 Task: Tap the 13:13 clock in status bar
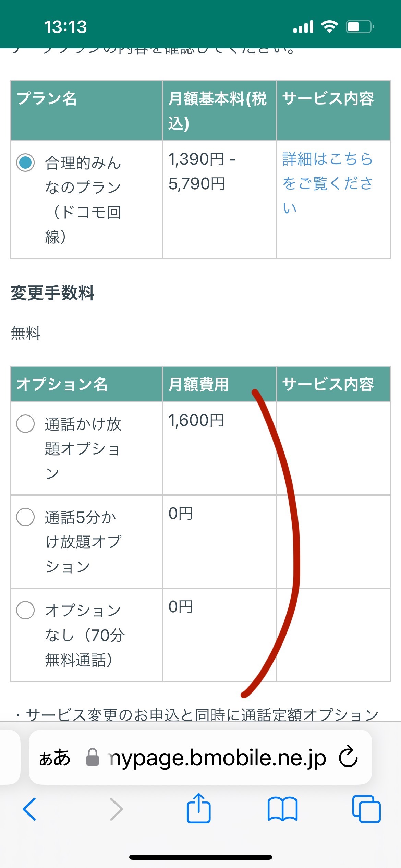pyautogui.click(x=65, y=27)
